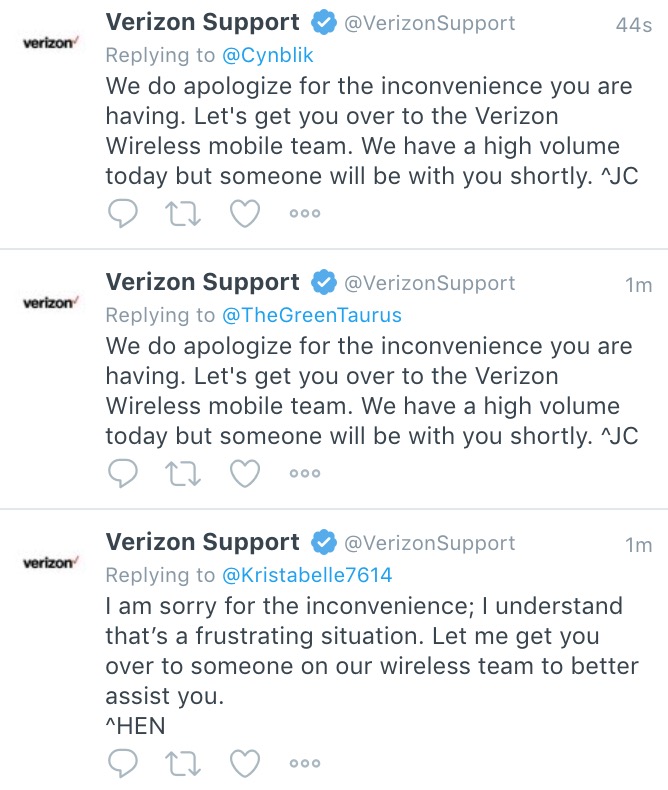The width and height of the screenshot is (668, 790).
Task: Retweet the reply to @TheGreenTaurus
Action: click(x=183, y=472)
